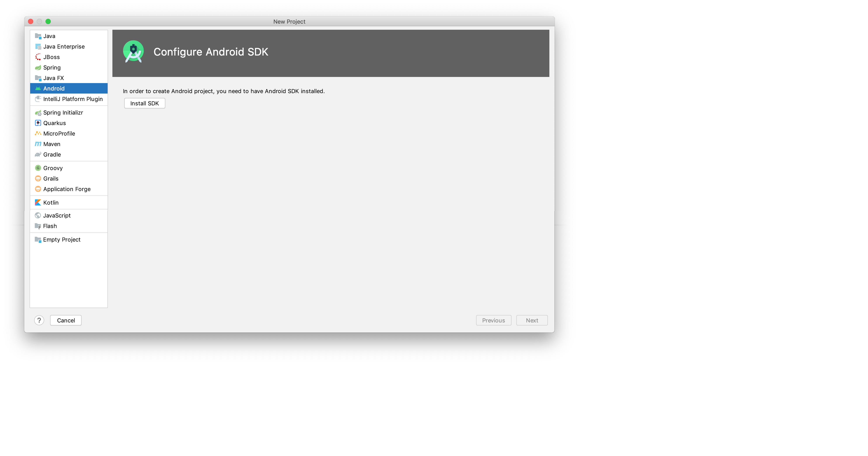Screen dimensions: 868x456
Task: Click the Cancel button
Action: [65, 320]
